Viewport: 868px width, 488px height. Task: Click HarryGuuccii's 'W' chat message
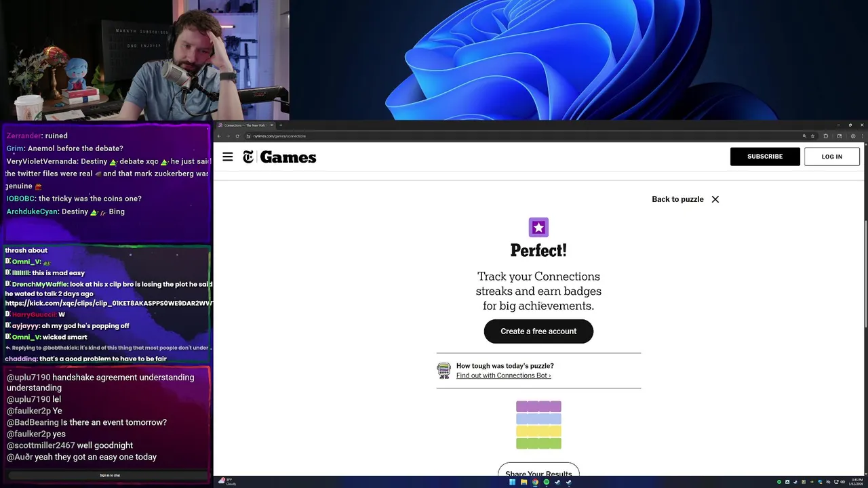click(x=35, y=314)
